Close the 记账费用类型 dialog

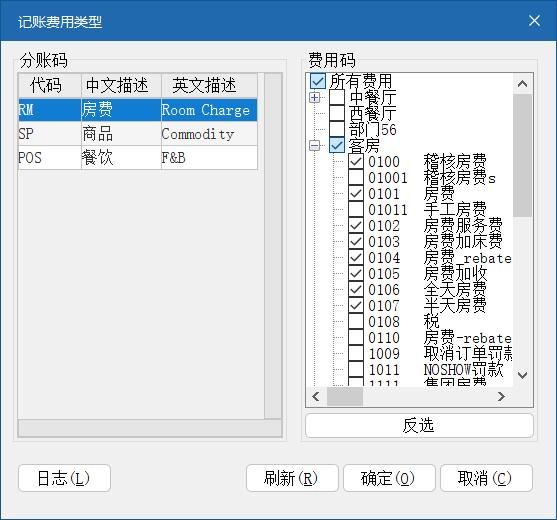[534, 21]
